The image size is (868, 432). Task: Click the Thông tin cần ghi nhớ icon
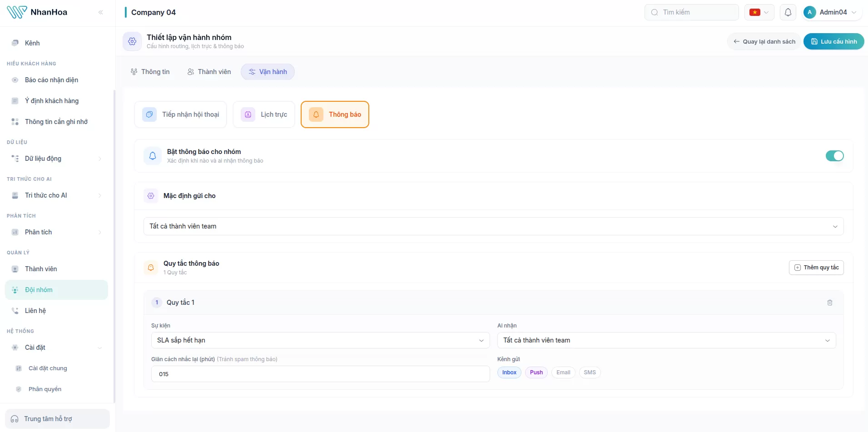point(15,122)
